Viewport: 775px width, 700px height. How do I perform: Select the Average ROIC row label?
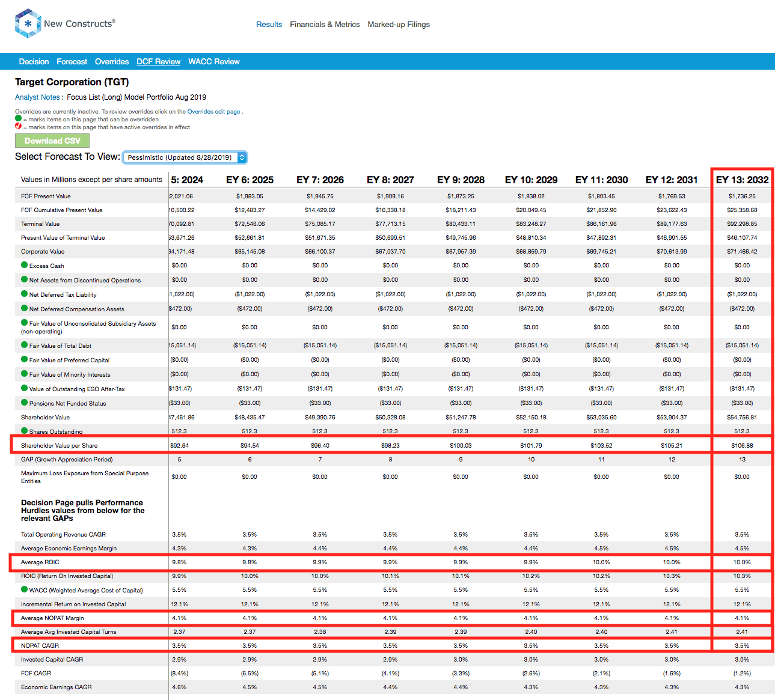[40, 562]
